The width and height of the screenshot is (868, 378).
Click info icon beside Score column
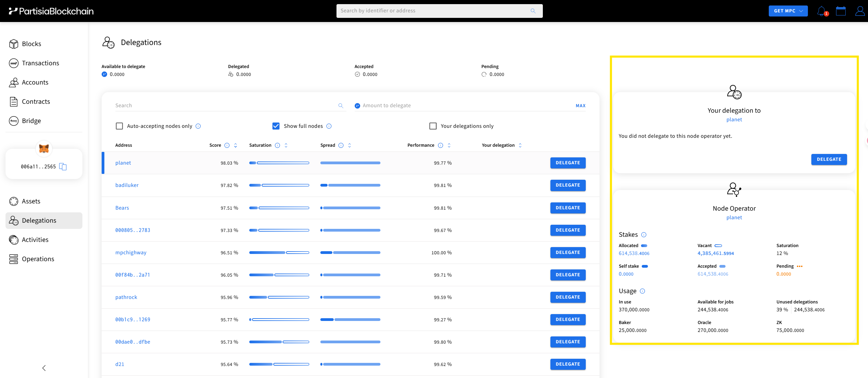(x=227, y=145)
